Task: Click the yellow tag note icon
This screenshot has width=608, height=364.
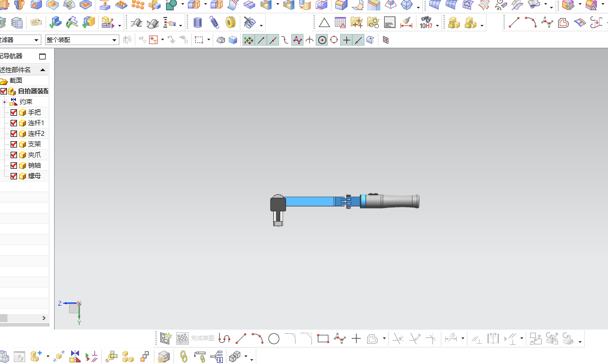Action: (36, 22)
